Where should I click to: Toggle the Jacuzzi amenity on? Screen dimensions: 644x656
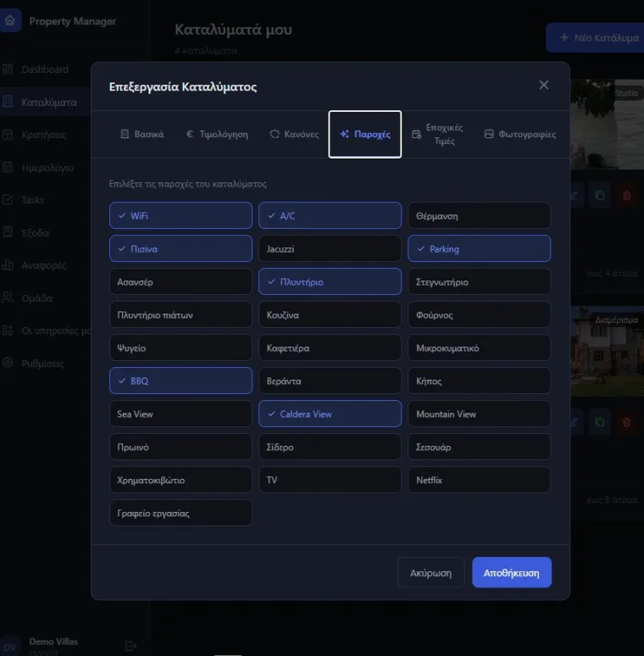[330, 248]
